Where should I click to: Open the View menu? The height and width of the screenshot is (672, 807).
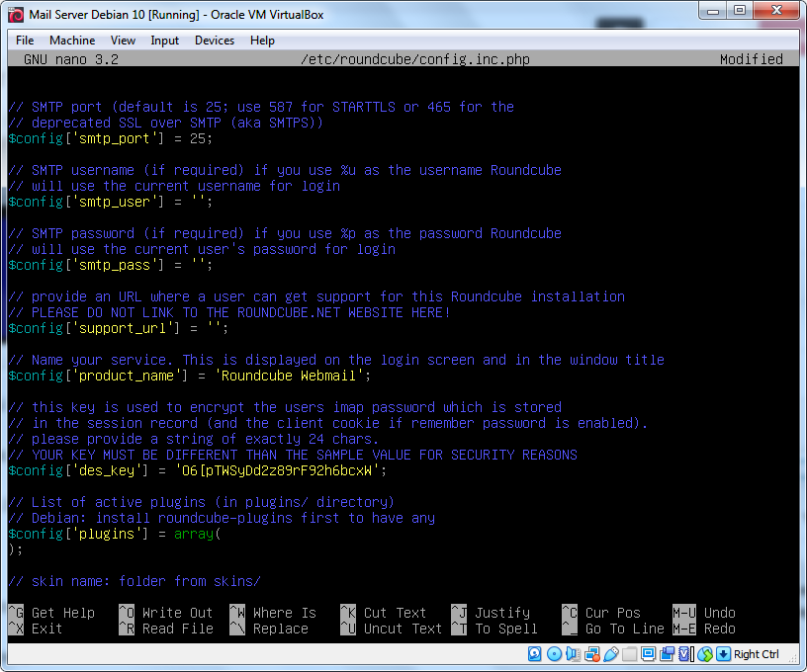(123, 41)
